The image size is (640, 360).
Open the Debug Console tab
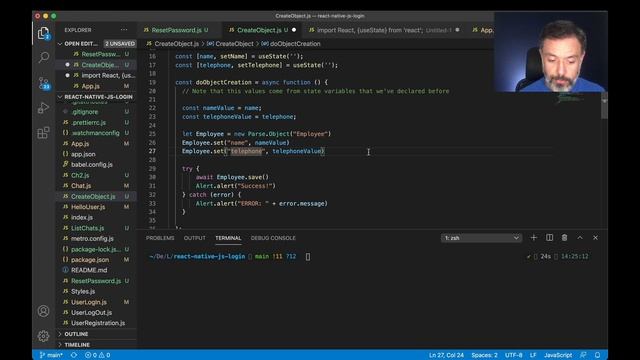coord(273,238)
